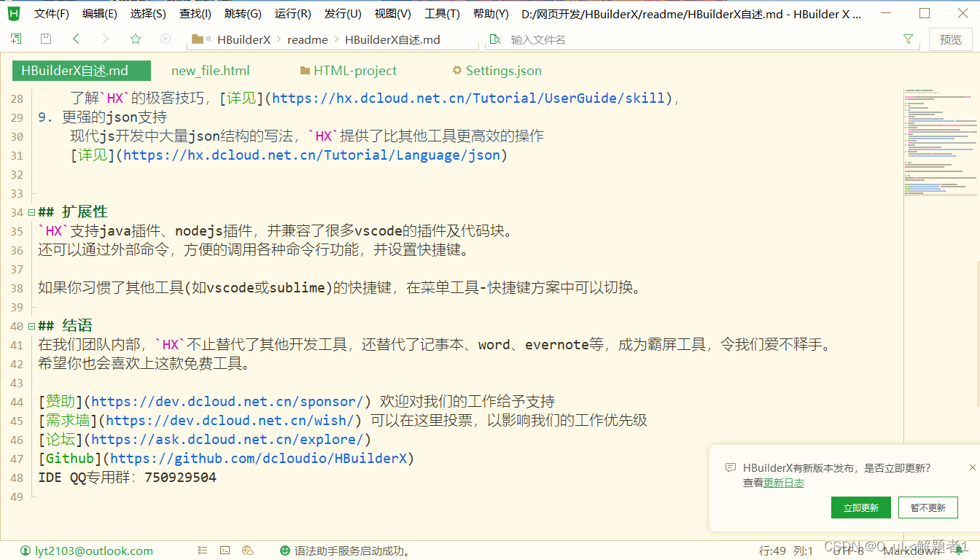Click the QQ group number 750929504

pos(180,478)
